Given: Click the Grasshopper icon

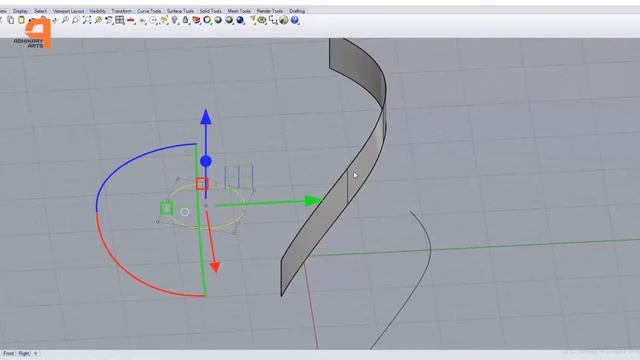Looking at the screenshot, I should click(x=262, y=20).
